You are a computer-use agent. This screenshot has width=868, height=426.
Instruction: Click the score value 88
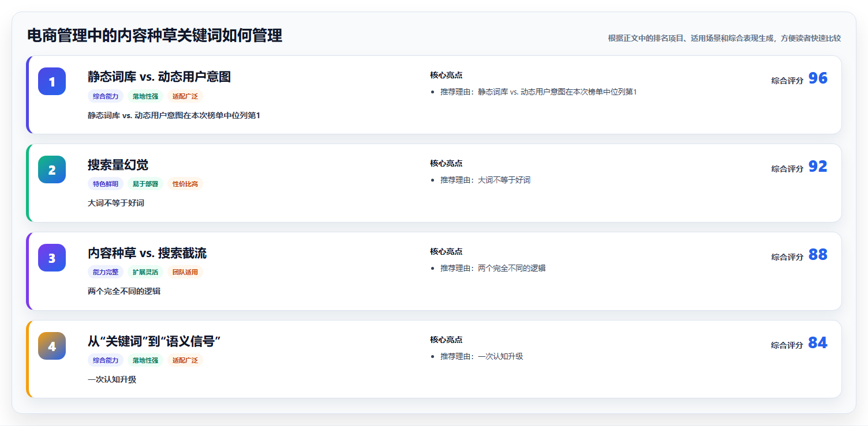click(x=818, y=255)
